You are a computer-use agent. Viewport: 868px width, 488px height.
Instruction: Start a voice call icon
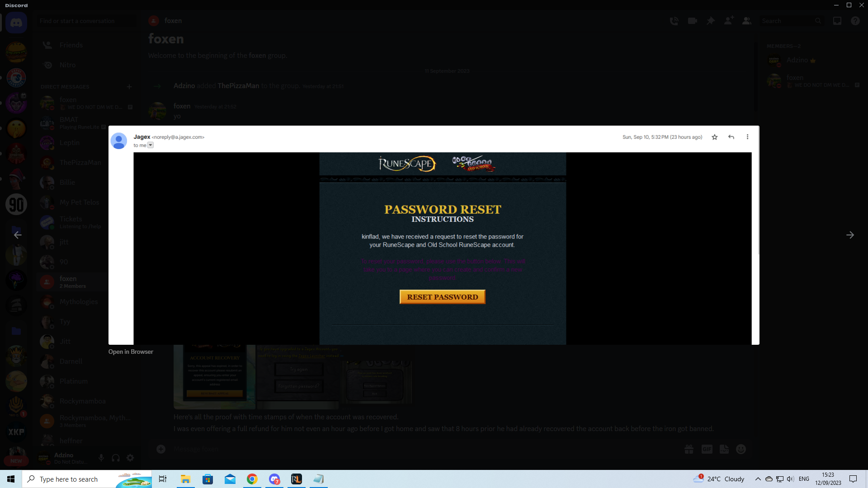tap(674, 21)
